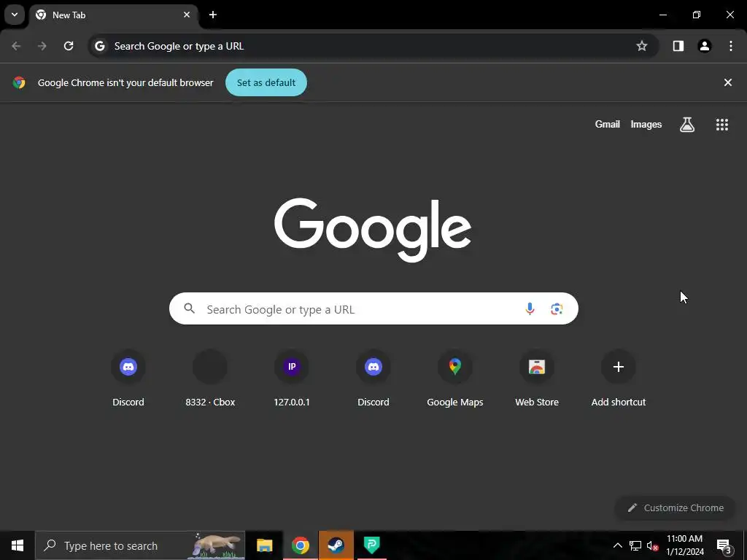The width and height of the screenshot is (747, 560).
Task: Click Add shortcut plus button
Action: tap(619, 367)
